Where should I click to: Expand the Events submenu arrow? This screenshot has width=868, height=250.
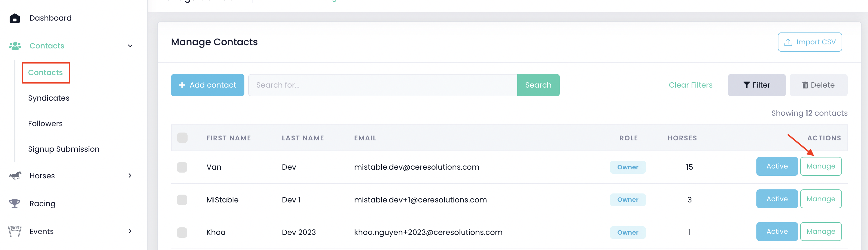(130, 231)
